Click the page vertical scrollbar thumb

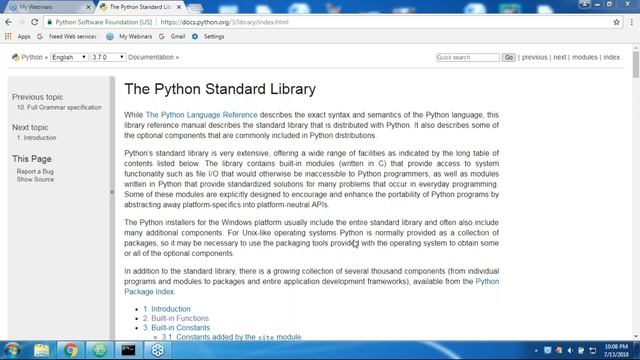[636, 63]
